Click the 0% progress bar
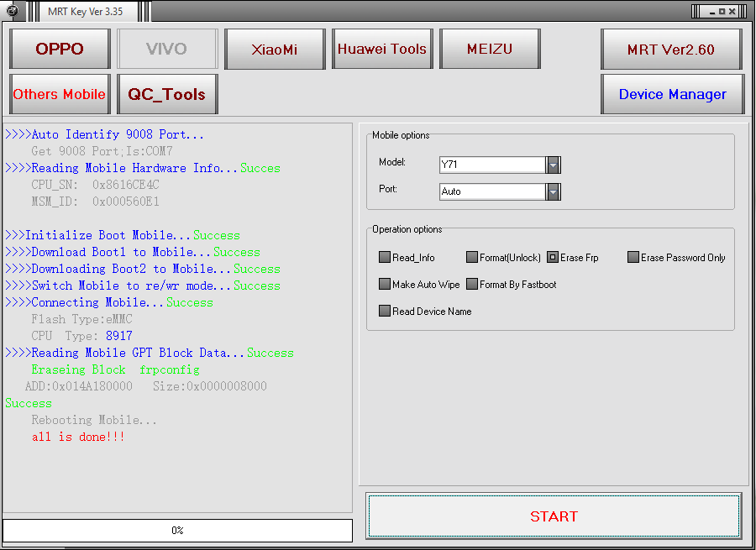This screenshot has width=756, height=550. (x=177, y=530)
